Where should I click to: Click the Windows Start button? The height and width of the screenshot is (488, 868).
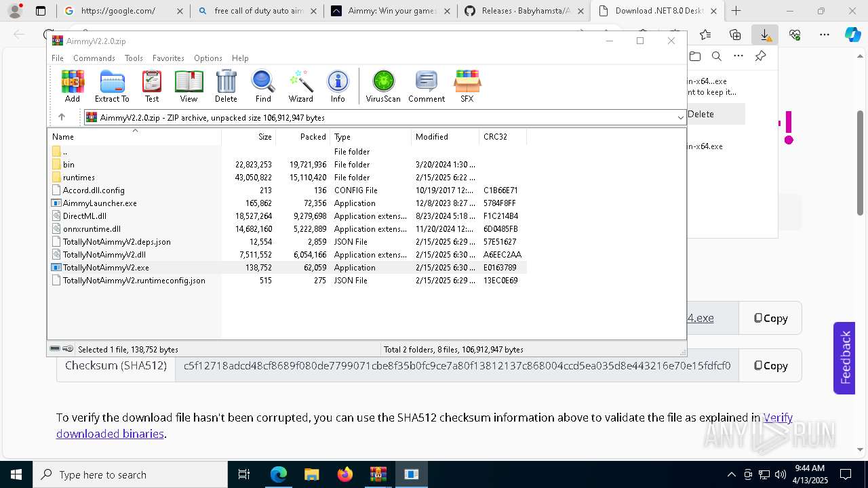(x=16, y=474)
